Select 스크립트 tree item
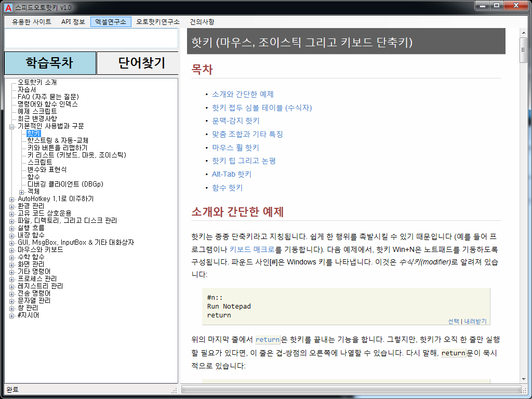This screenshot has width=532, height=399. pos(40,162)
